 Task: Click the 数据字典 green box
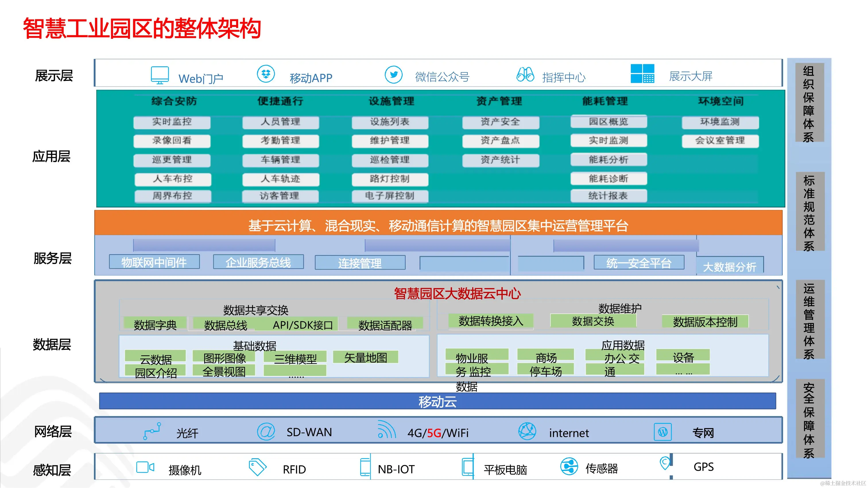pyautogui.click(x=155, y=323)
